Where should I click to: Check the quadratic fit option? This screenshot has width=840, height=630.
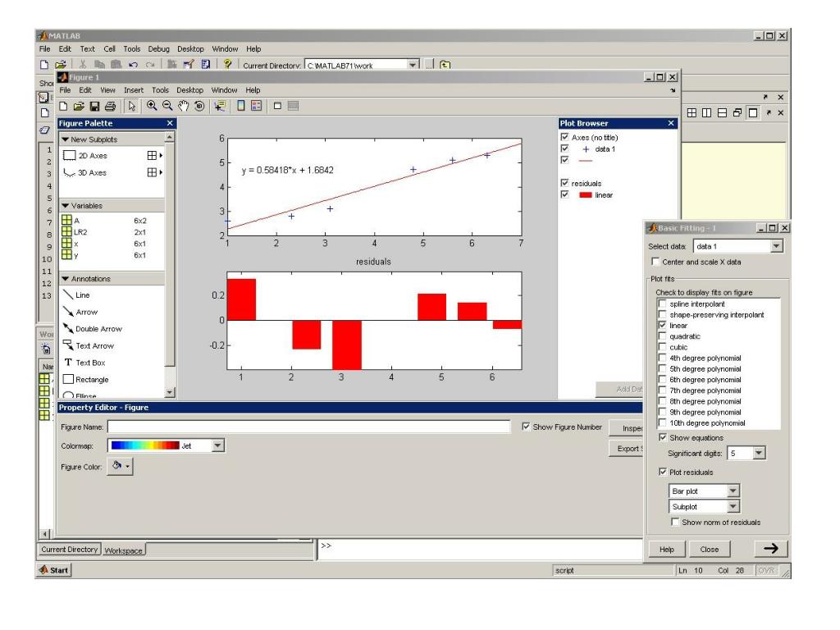point(663,336)
